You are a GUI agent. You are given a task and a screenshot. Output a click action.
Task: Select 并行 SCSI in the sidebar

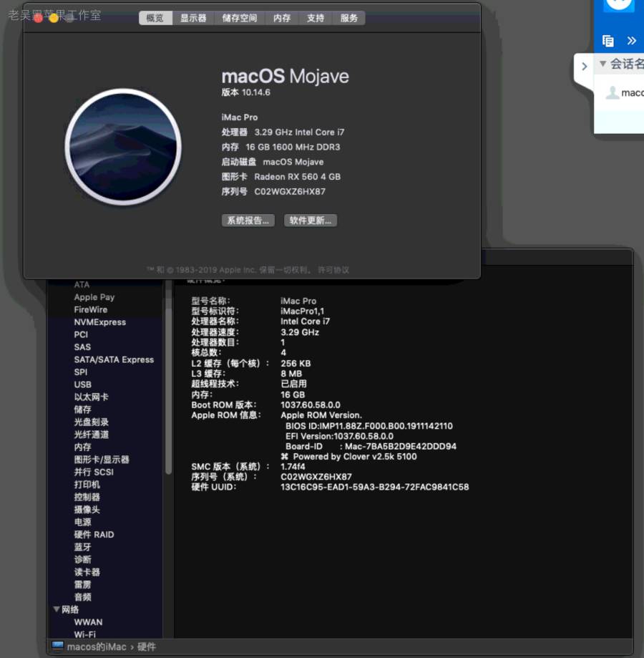click(x=94, y=472)
